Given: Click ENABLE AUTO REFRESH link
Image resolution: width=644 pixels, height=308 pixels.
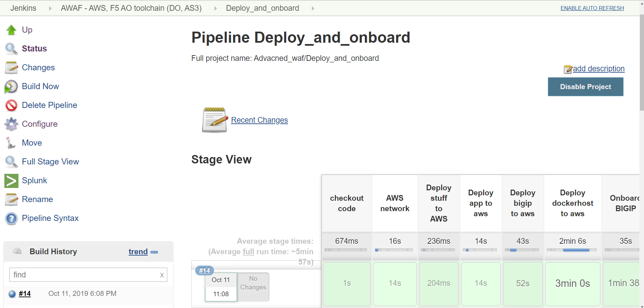Looking at the screenshot, I should [x=592, y=8].
